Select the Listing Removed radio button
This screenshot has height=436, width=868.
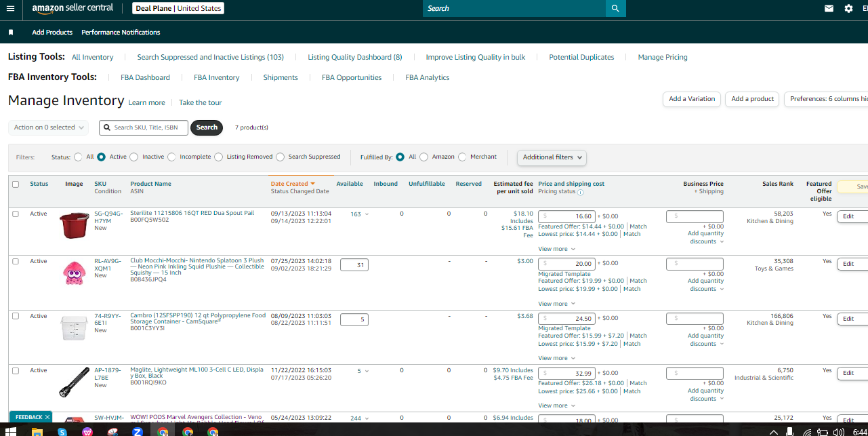point(218,157)
